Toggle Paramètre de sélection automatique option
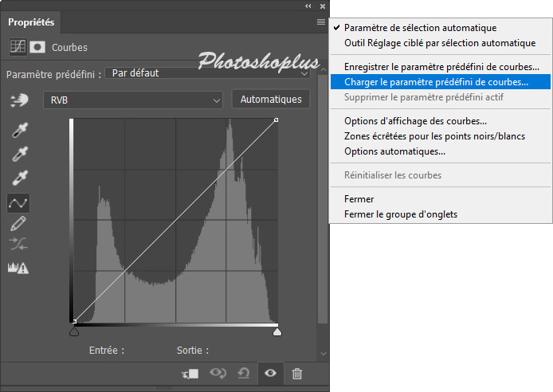 [420, 28]
